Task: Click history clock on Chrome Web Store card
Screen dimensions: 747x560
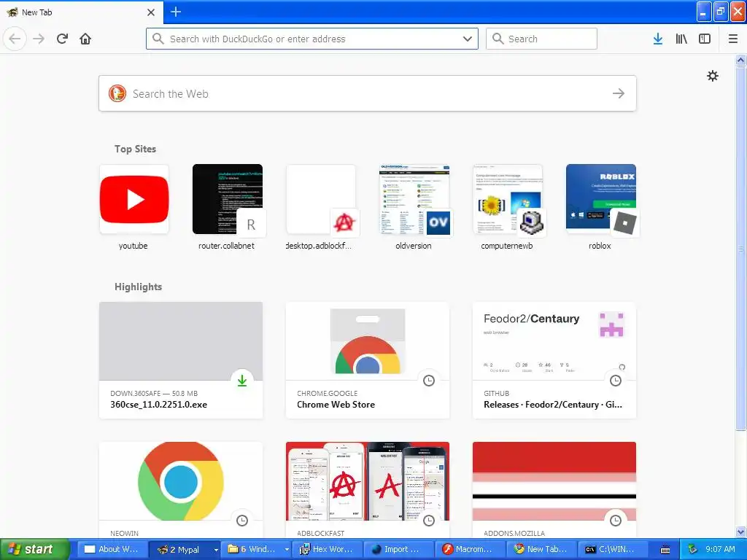Action: point(429,381)
